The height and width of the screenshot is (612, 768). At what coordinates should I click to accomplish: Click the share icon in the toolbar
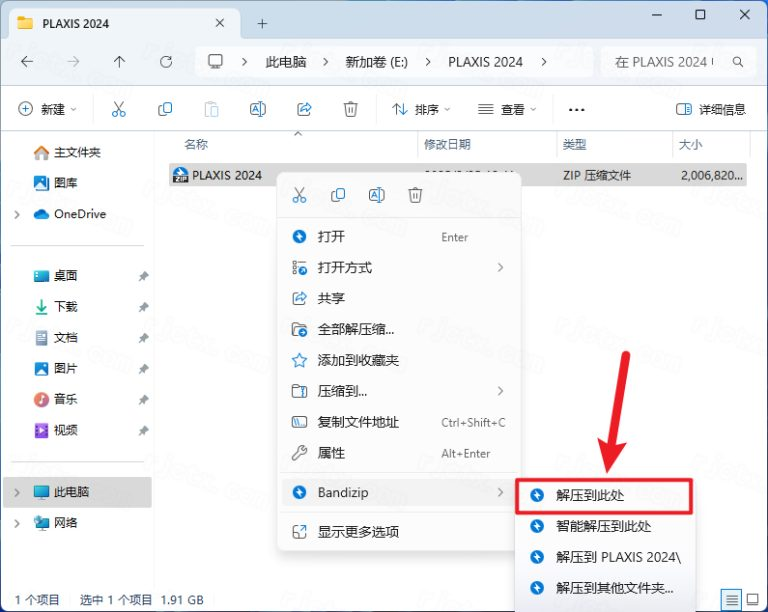(x=305, y=109)
